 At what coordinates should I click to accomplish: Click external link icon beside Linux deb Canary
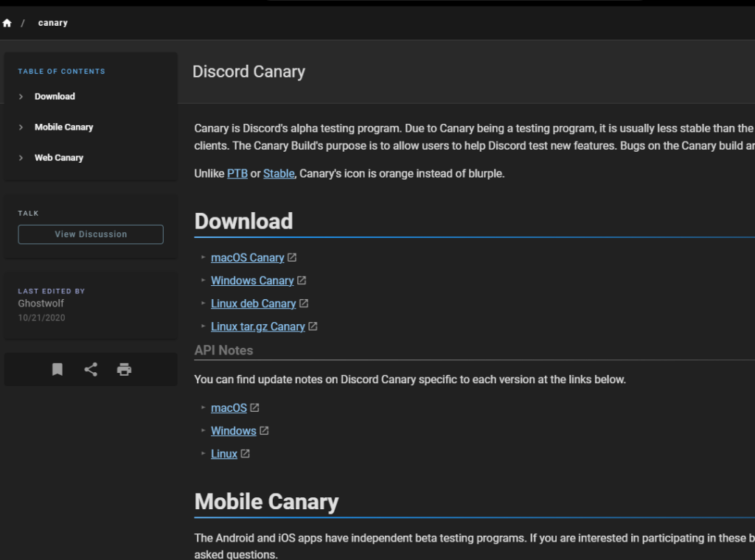pyautogui.click(x=304, y=304)
